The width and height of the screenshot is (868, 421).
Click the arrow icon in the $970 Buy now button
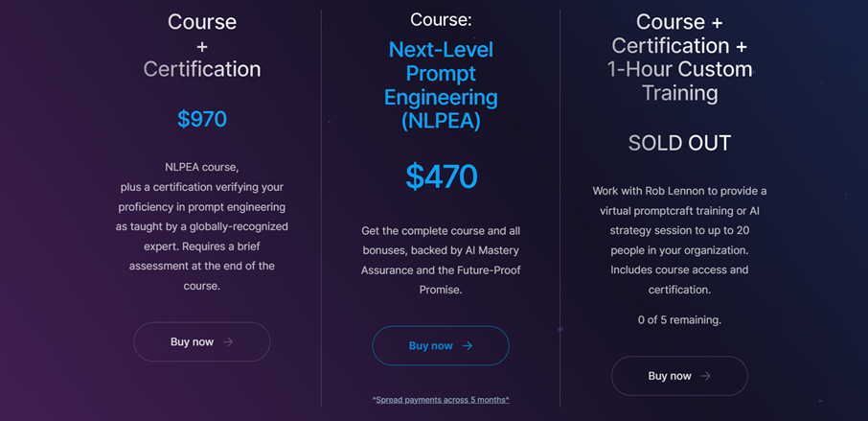click(228, 341)
